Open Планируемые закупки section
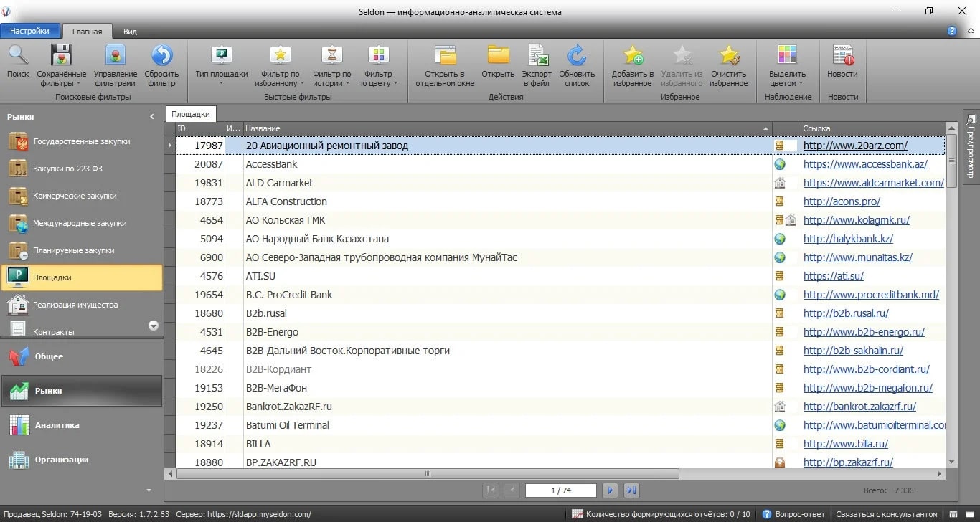Screen dimensions: 980x522 [82, 250]
